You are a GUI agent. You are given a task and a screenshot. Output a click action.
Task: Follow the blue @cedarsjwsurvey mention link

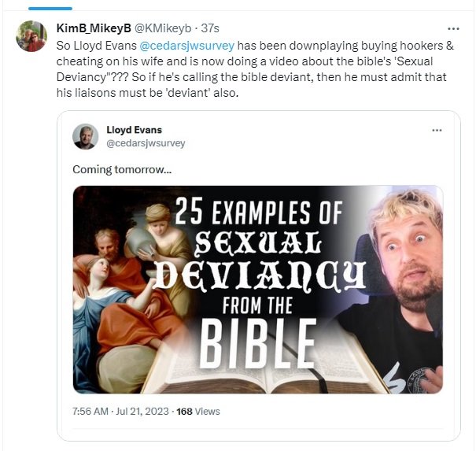186,46
